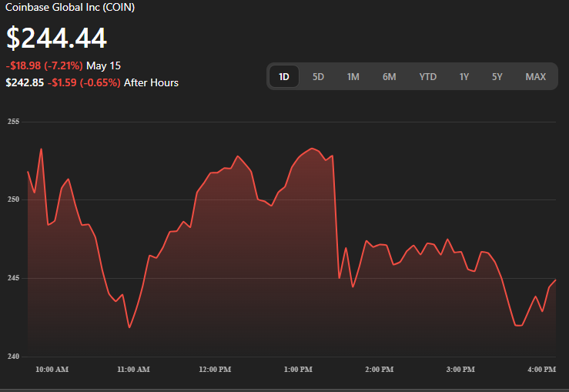Show the MAX time range
Image resolution: width=569 pixels, height=392 pixels.
(x=535, y=76)
